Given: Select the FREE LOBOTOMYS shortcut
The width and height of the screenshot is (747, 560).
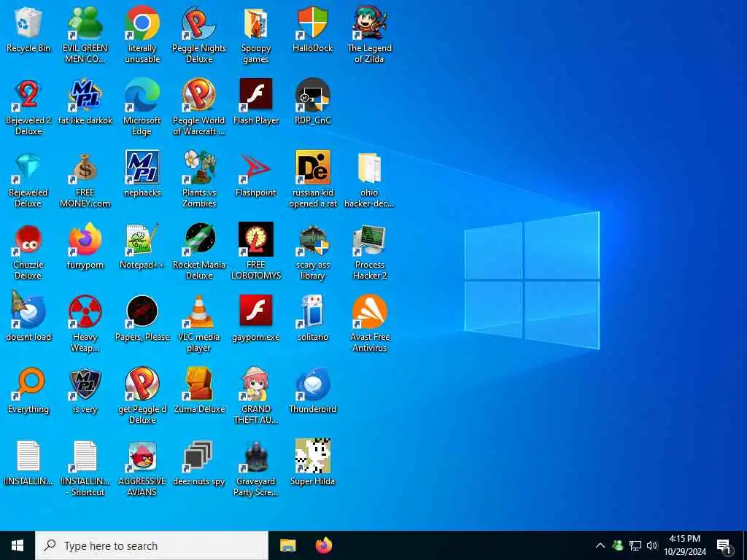Looking at the screenshot, I should [256, 239].
